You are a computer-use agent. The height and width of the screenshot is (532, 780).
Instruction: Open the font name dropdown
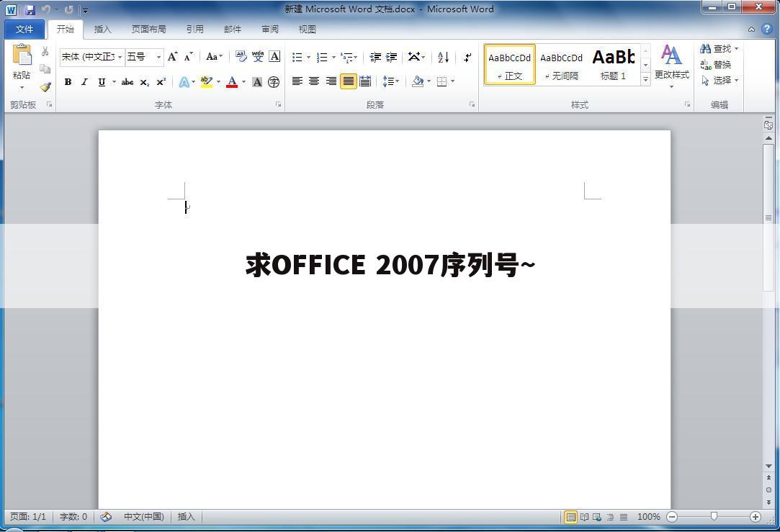120,57
